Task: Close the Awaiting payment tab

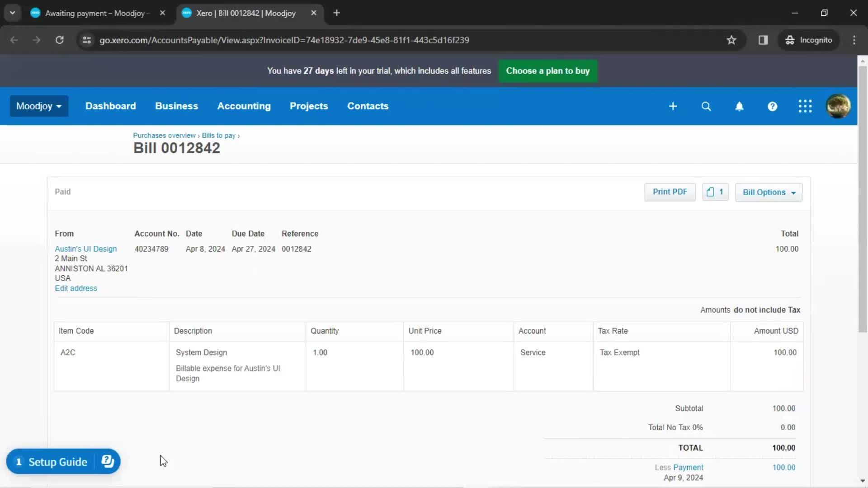Action: point(162,13)
